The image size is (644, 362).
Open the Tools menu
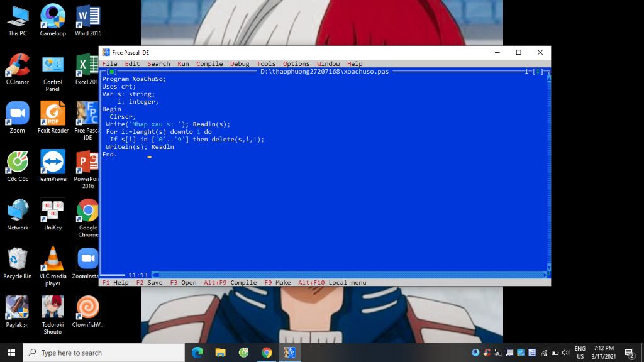266,63
